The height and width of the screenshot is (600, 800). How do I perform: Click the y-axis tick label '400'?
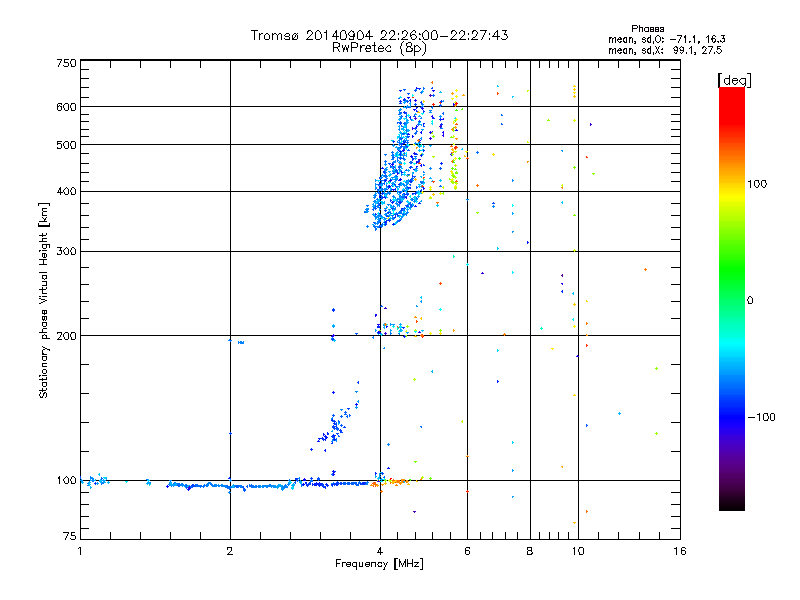(66, 192)
